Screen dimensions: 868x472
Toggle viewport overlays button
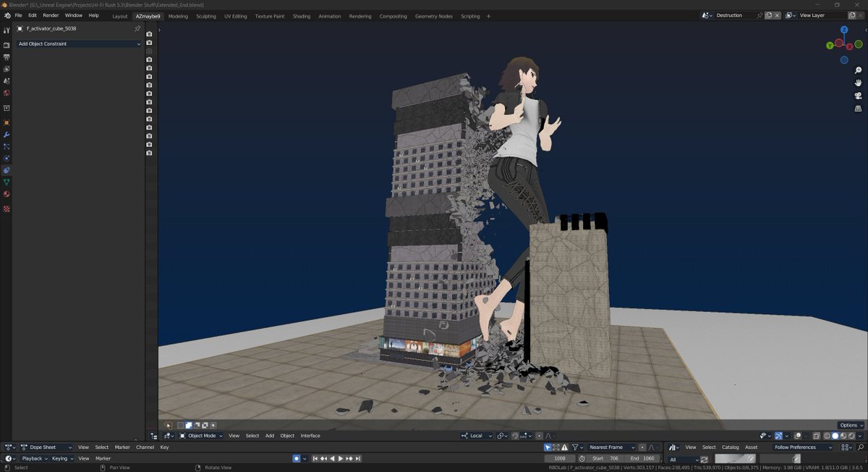point(797,436)
